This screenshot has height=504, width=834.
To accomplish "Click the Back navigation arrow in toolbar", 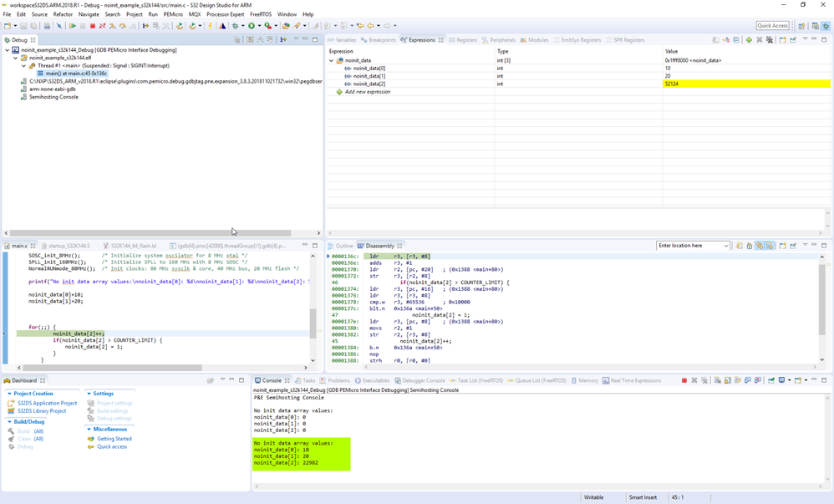I will point(370,26).
